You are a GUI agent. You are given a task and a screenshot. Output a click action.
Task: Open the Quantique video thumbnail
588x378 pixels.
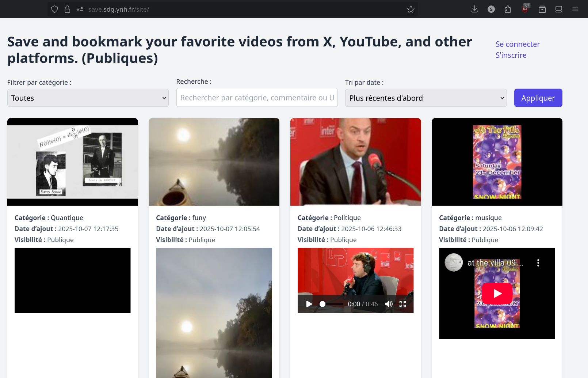pyautogui.click(x=73, y=162)
